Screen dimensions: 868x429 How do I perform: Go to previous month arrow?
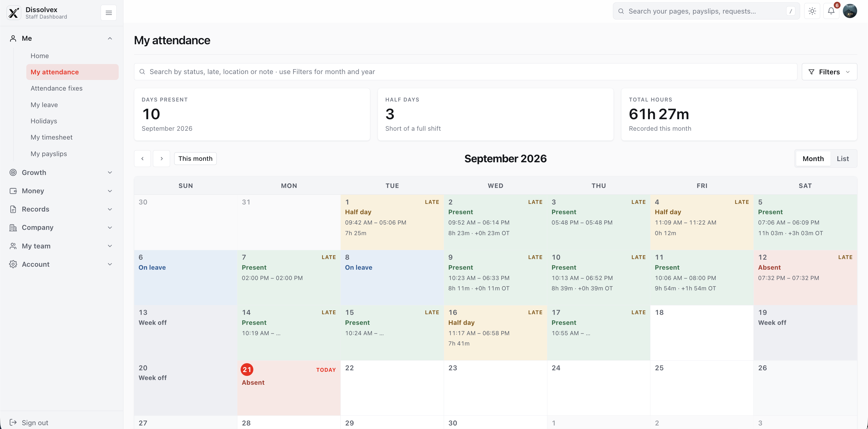pyautogui.click(x=143, y=159)
